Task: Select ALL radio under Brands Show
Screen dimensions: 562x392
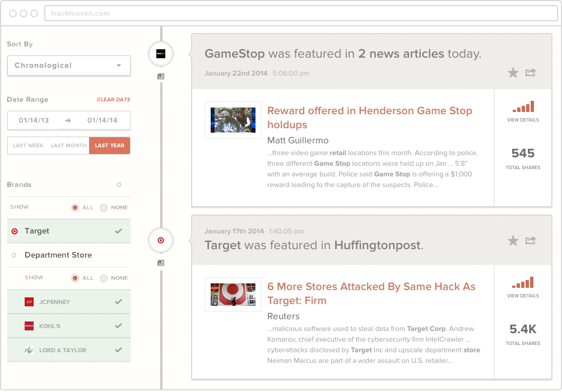Action: [x=75, y=207]
